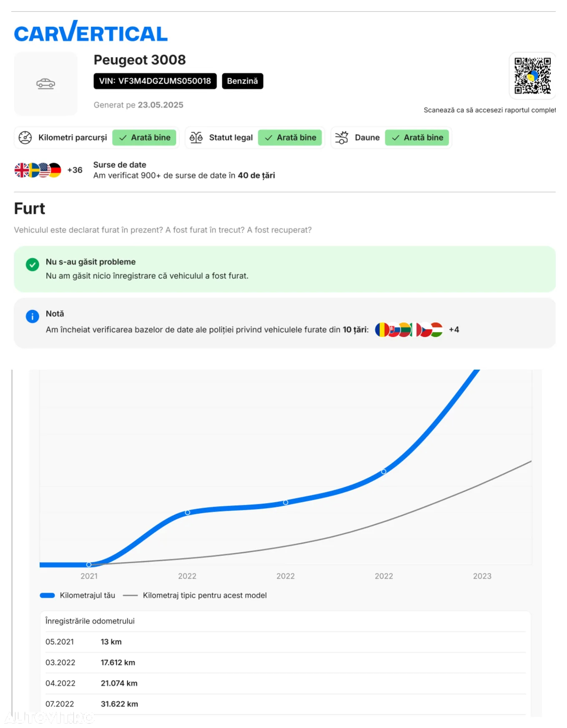Click the Benzină fuel tag
Viewport: 567px width, 728px height.
[242, 81]
